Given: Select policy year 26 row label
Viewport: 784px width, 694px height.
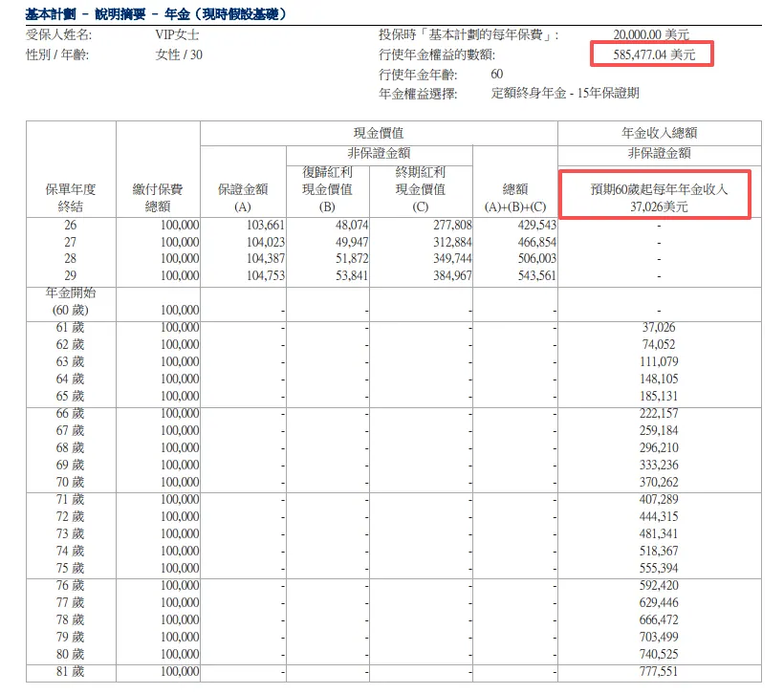Looking at the screenshot, I should 71,226.
